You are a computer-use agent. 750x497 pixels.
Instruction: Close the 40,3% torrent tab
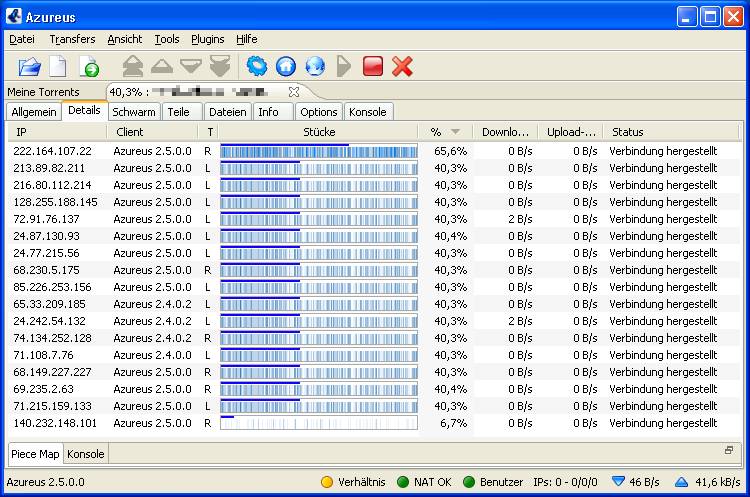tap(294, 91)
